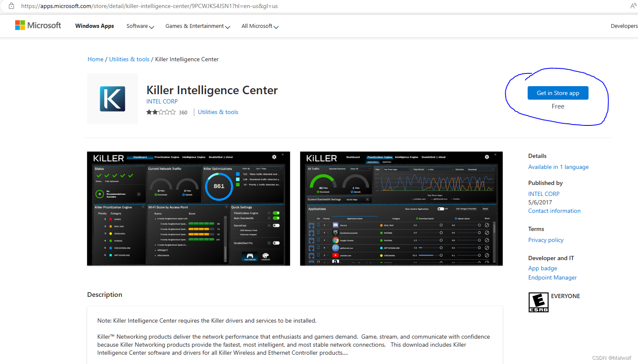638x364 pixels.
Task: Click the ESRB Everyone rating badge
Action: coord(539,302)
